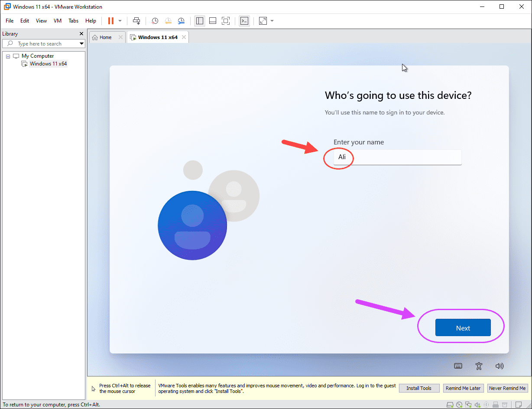Click the Enter your name field
Image resolution: width=532 pixels, height=409 pixels.
[397, 157]
